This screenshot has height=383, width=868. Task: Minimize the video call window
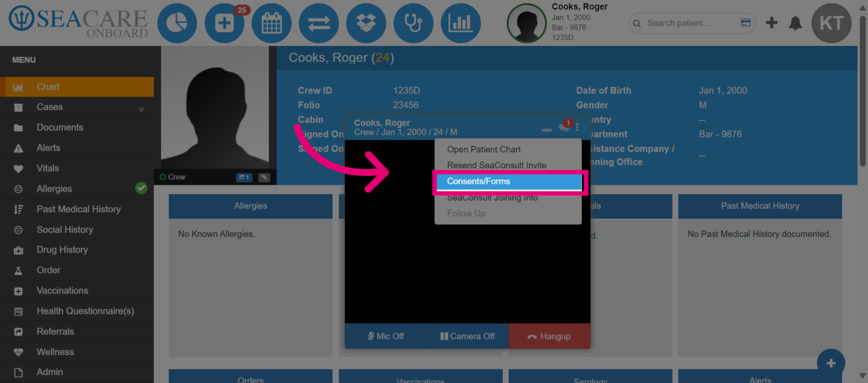click(x=547, y=130)
